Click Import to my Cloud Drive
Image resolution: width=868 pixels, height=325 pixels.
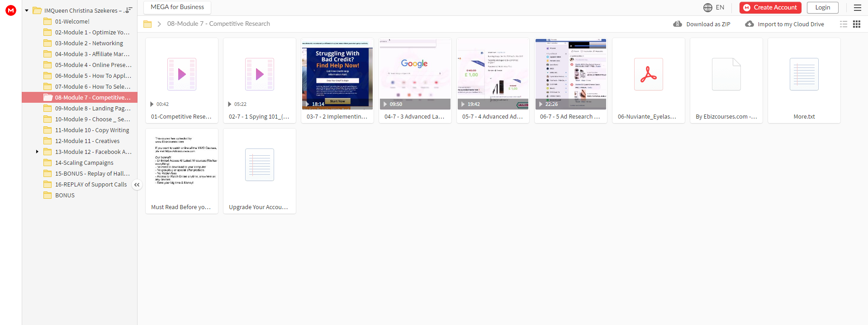pos(785,24)
